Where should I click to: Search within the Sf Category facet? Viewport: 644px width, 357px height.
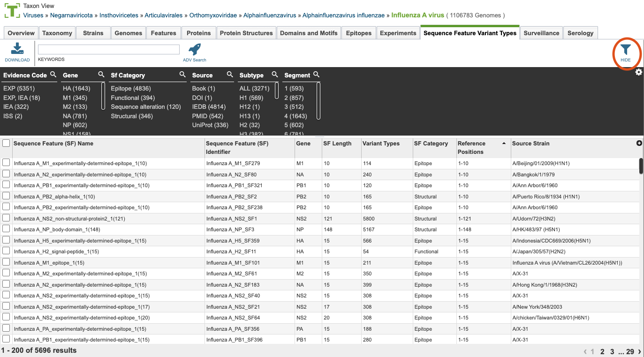tap(182, 75)
